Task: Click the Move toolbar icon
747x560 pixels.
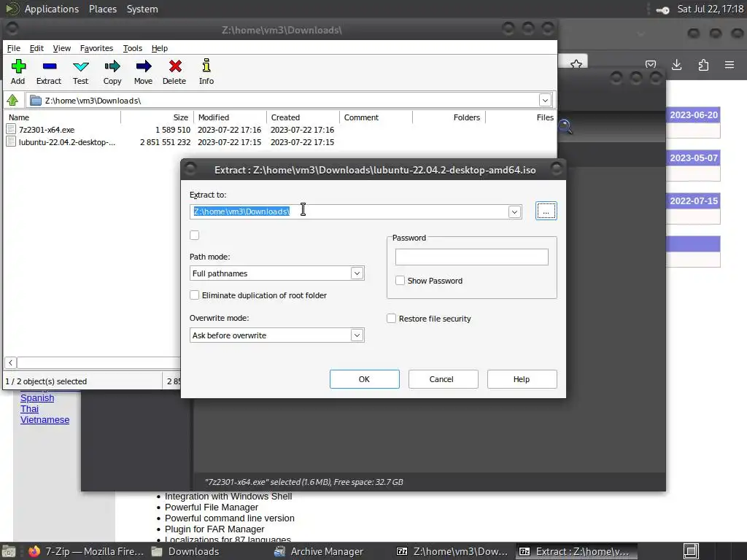Action: 144,66
